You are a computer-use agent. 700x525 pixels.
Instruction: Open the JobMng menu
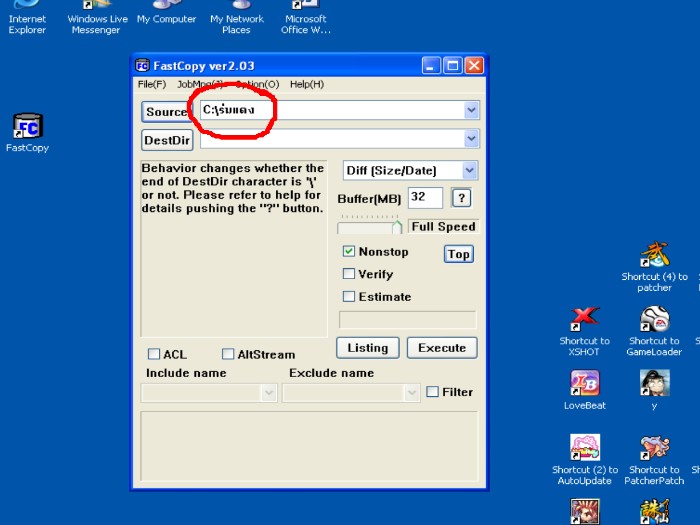pos(200,84)
